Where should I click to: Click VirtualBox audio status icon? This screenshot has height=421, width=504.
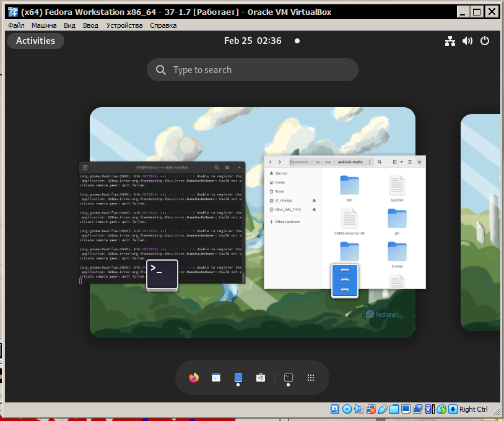358,409
